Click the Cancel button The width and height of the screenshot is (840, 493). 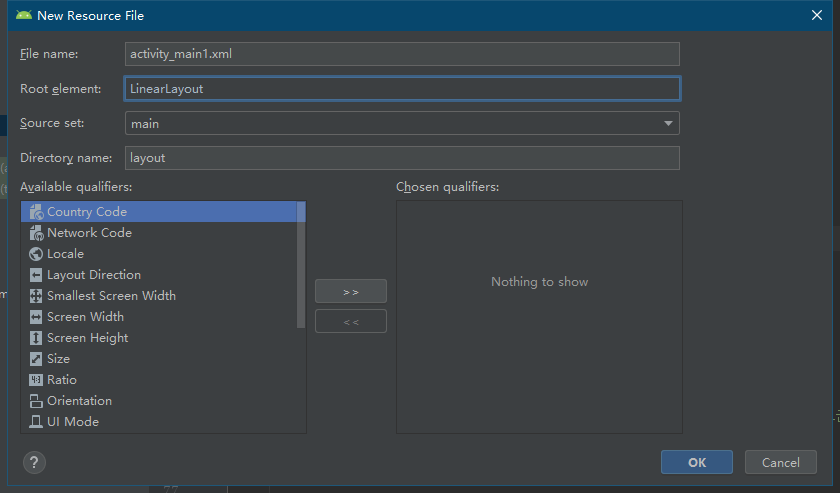pyautogui.click(x=781, y=462)
